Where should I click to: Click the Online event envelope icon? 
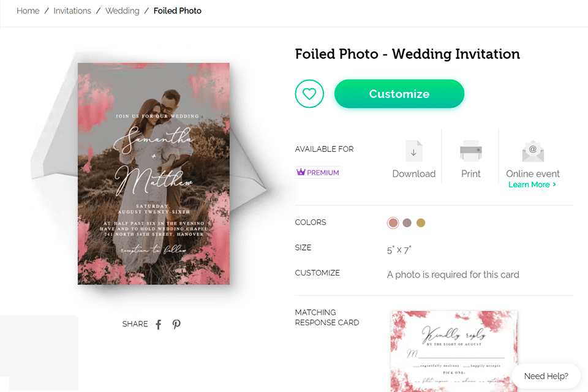pos(533,151)
